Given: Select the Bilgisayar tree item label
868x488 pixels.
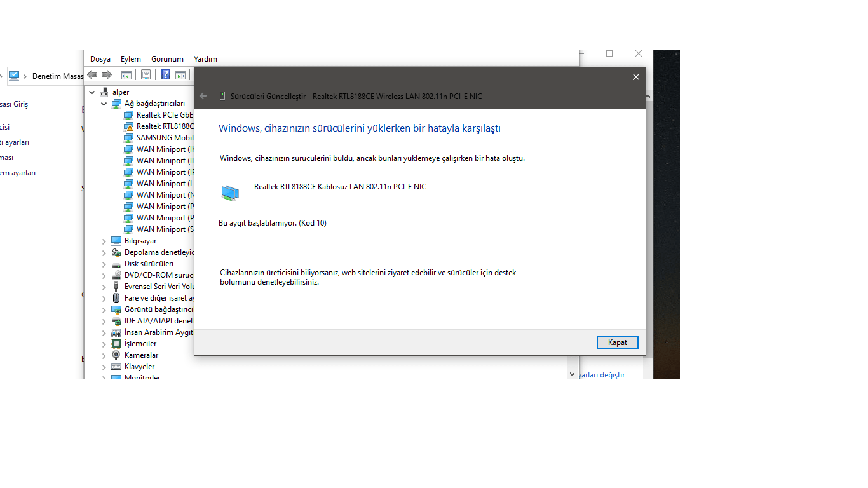Looking at the screenshot, I should click(x=140, y=241).
